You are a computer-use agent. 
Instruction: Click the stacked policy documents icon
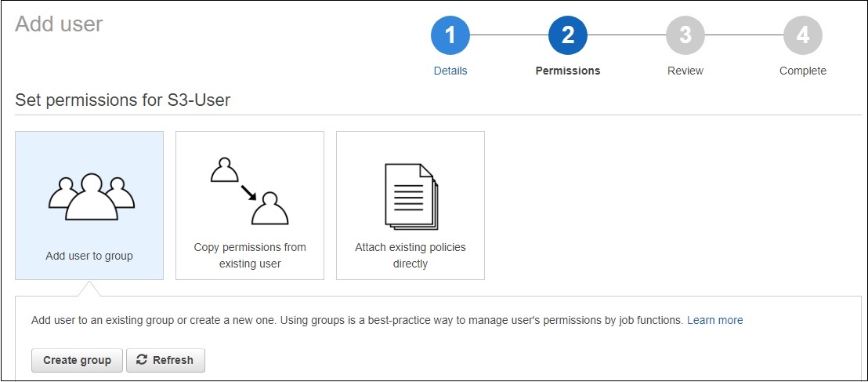[x=410, y=196]
